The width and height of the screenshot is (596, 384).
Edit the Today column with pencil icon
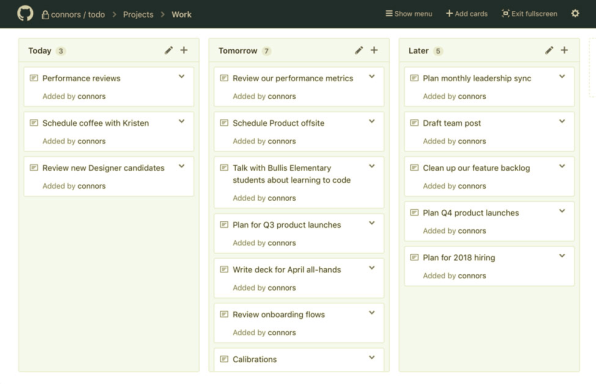point(169,50)
